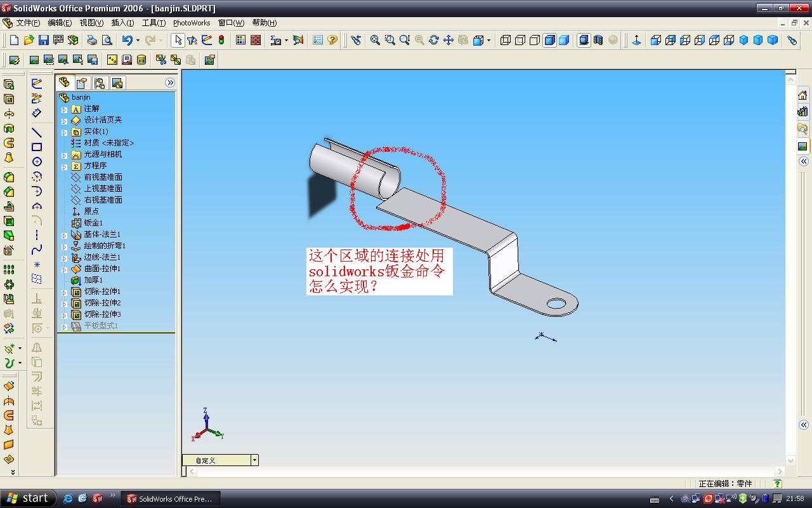Screen dimensions: 812x508
Task: Click the Rebuild traffic light icon
Action: (221, 40)
